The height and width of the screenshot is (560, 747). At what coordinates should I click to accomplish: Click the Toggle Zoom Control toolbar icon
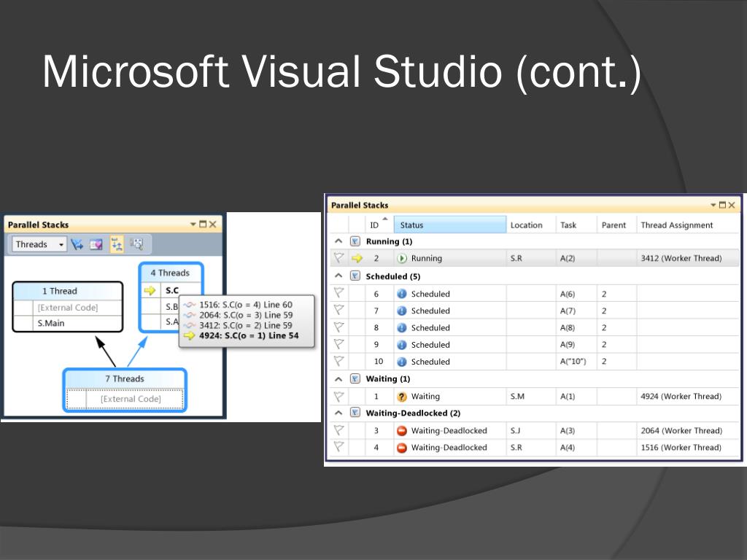[136, 244]
